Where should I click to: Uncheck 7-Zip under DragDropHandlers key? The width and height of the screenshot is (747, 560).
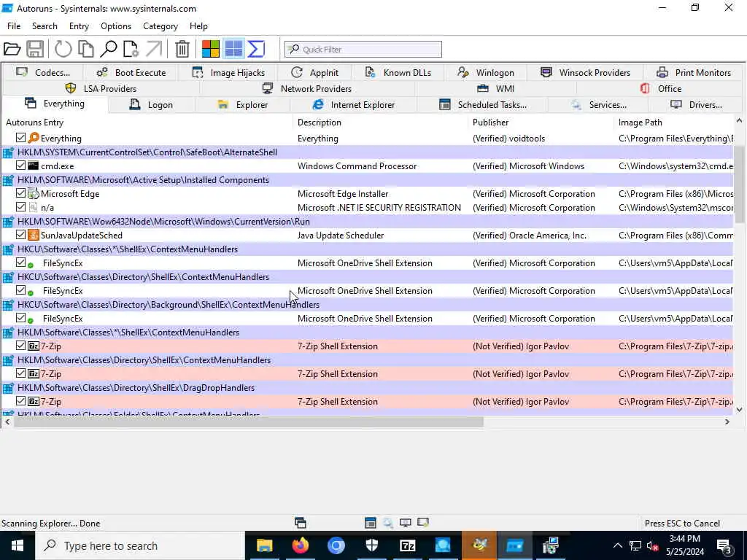pos(20,400)
